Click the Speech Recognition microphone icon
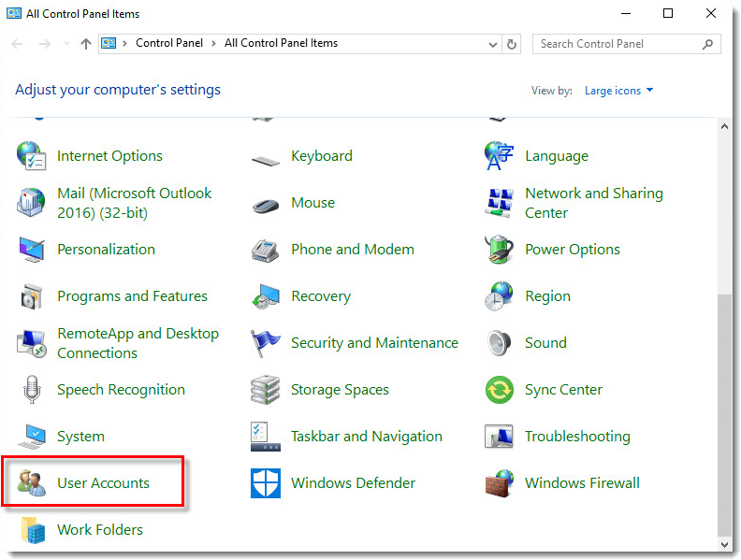Image resolution: width=741 pixels, height=560 pixels. click(33, 390)
